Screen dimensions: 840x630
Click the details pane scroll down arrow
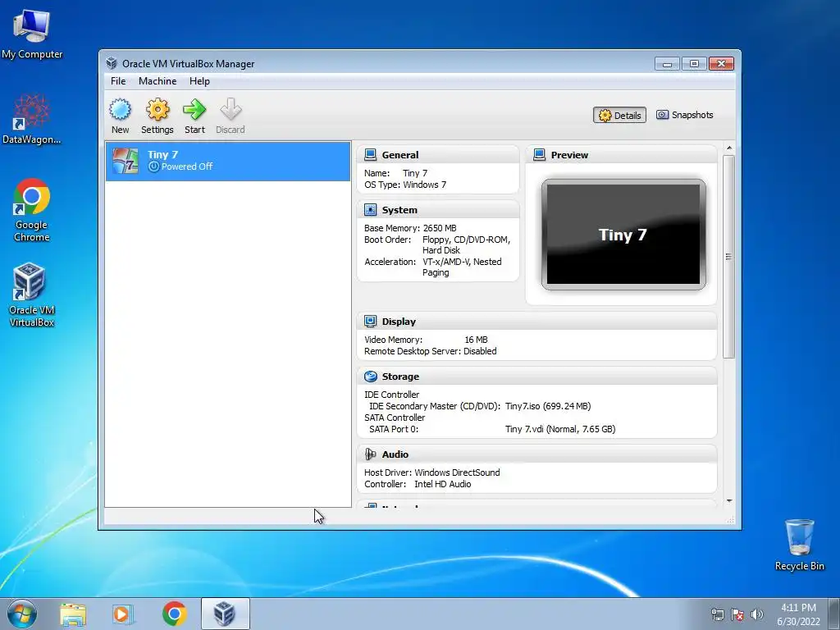pyautogui.click(x=728, y=501)
